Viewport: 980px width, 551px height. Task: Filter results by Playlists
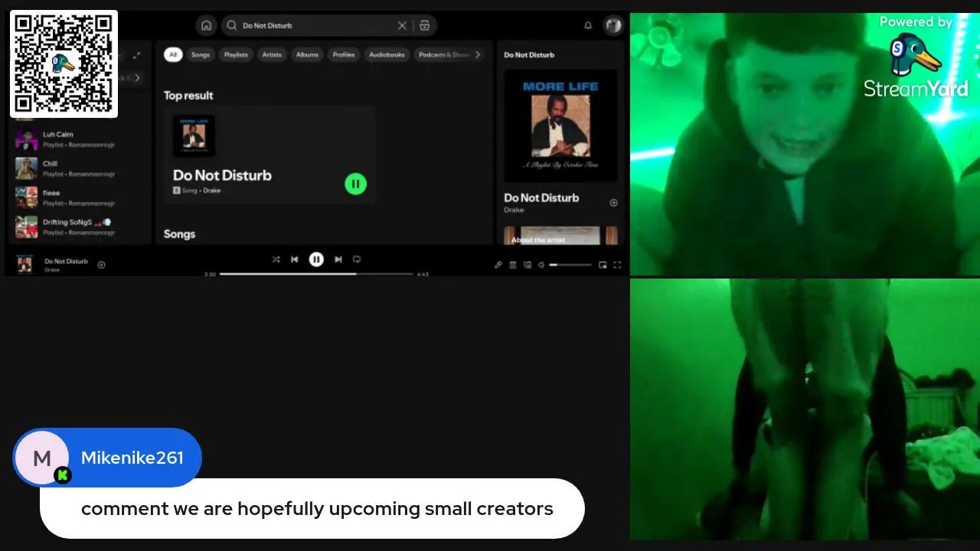[x=236, y=54]
